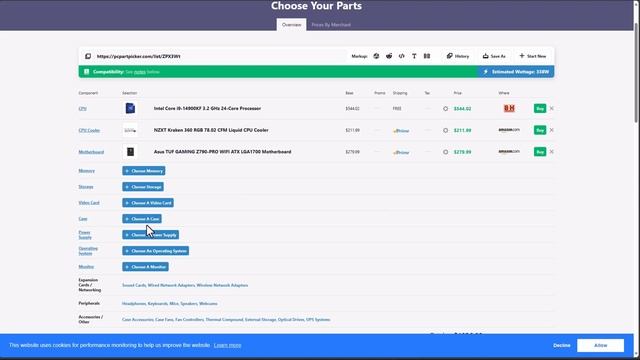Open the Monitor category link
The width and height of the screenshot is (640, 360).
86,267
